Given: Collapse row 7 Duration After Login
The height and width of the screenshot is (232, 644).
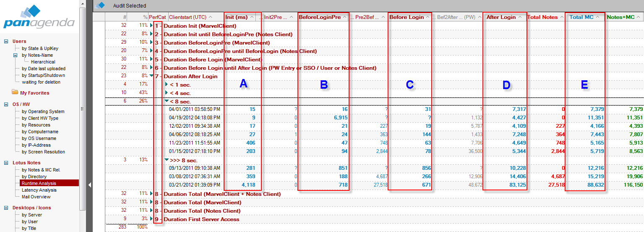Looking at the screenshot, I should (x=151, y=76).
